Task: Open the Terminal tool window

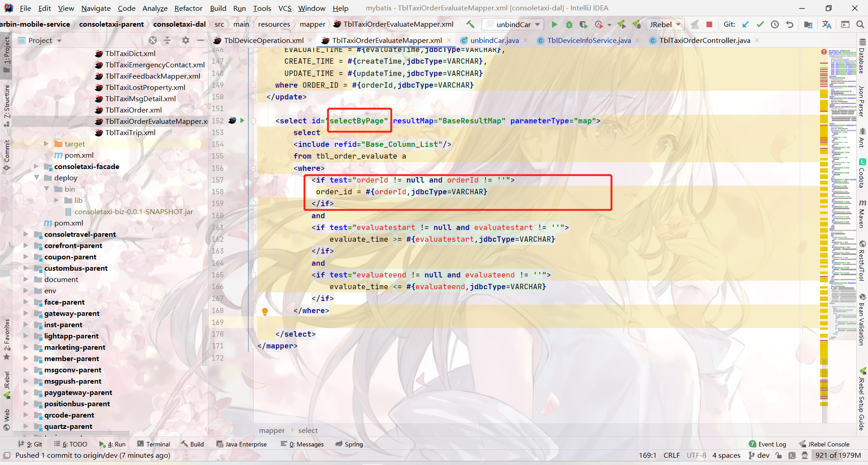Action: pyautogui.click(x=154, y=444)
